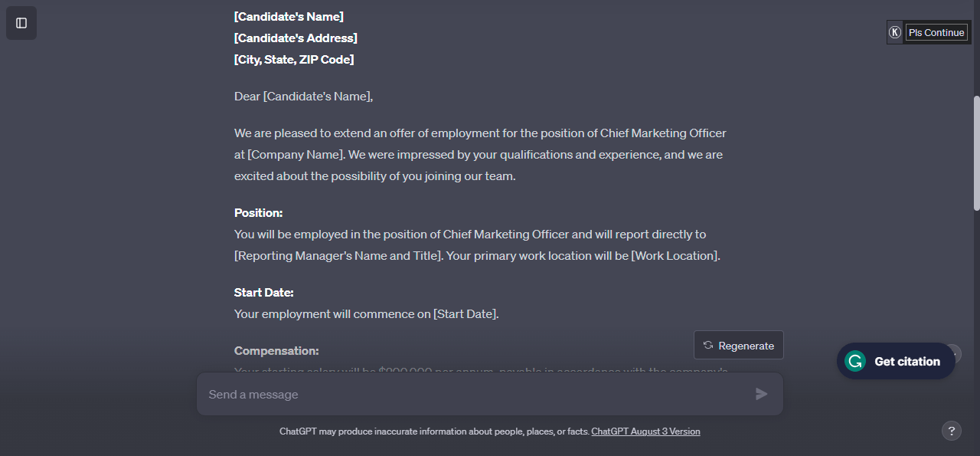Open the ChatGPT August 3 Version link
The image size is (980, 456).
pos(645,431)
